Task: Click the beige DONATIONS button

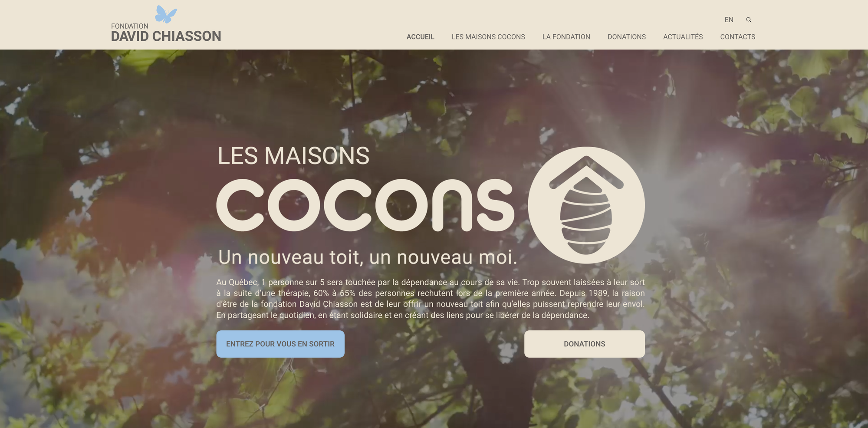Action: click(585, 344)
